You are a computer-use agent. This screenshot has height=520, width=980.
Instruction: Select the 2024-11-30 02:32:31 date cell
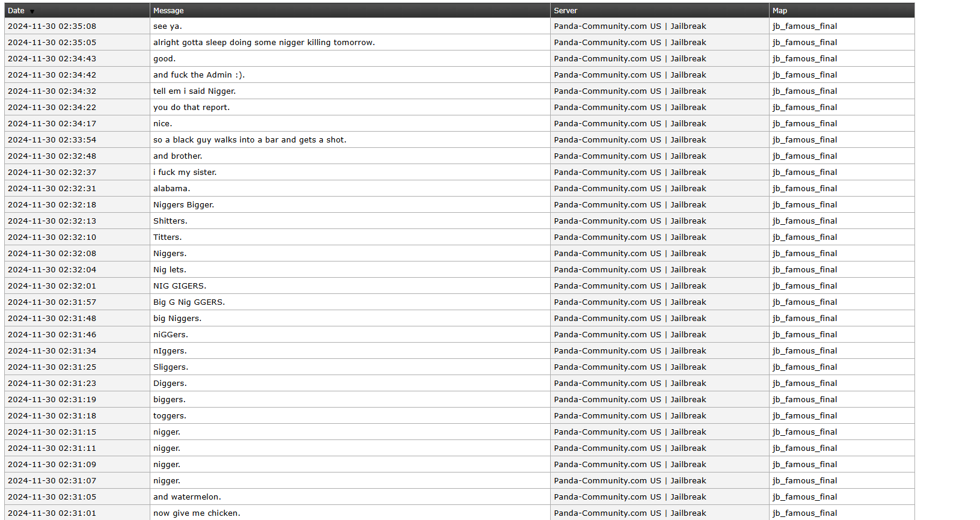pyautogui.click(x=52, y=189)
